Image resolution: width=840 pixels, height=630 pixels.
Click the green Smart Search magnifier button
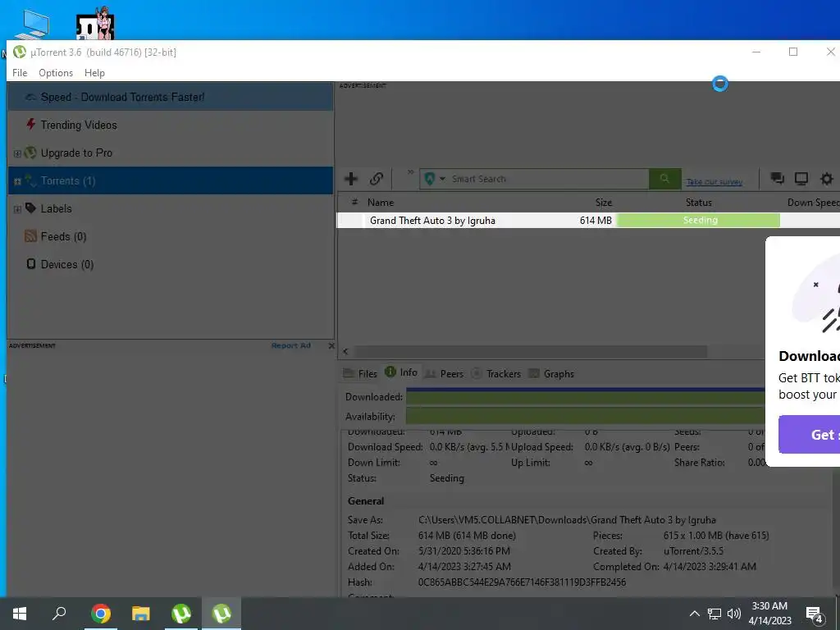(664, 179)
